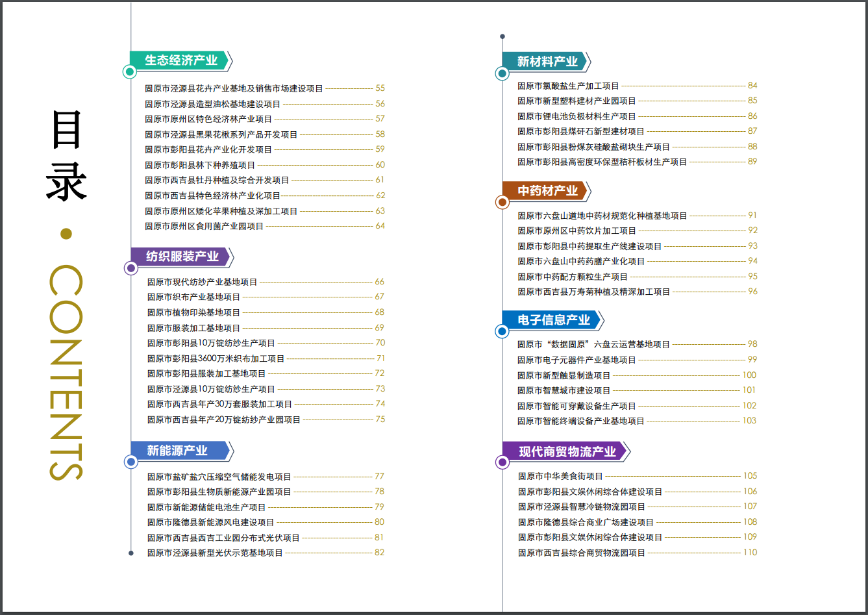Select the 新材料产业 section heading banner

547,62
